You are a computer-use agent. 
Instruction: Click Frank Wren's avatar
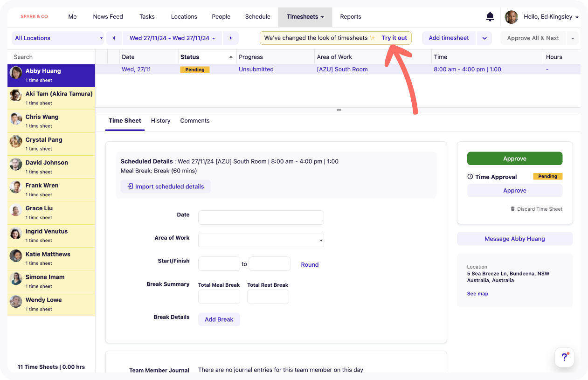point(16,187)
